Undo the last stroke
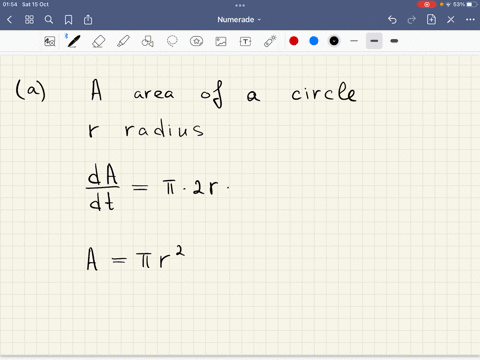480x360 pixels. tap(392, 20)
